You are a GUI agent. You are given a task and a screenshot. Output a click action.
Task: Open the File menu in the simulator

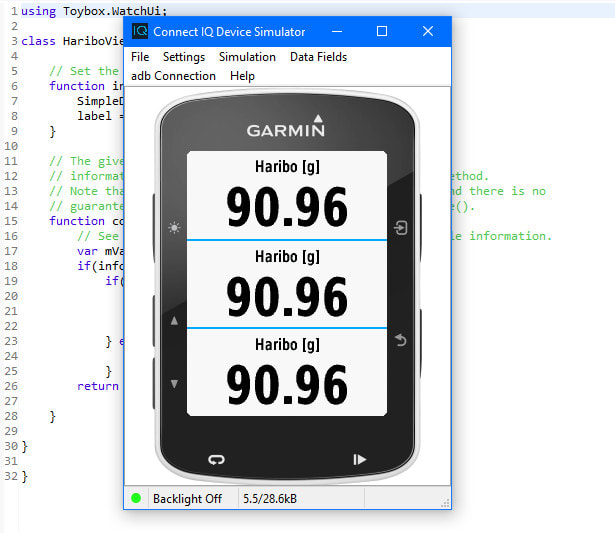(x=140, y=57)
